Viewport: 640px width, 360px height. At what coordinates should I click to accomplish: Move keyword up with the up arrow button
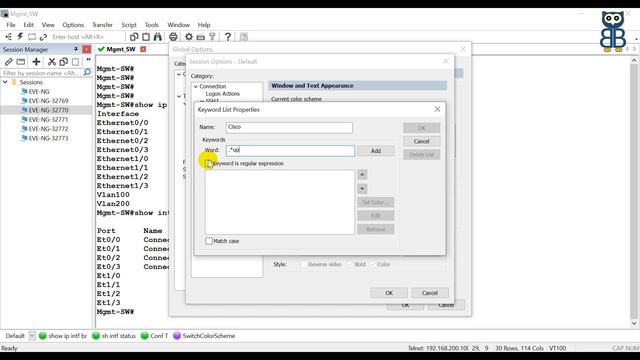pos(362,175)
